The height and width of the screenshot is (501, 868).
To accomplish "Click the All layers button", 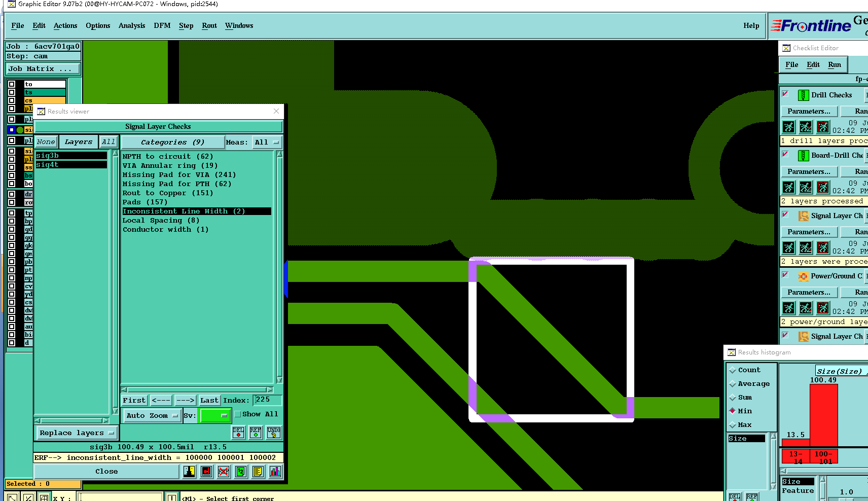I will point(108,142).
